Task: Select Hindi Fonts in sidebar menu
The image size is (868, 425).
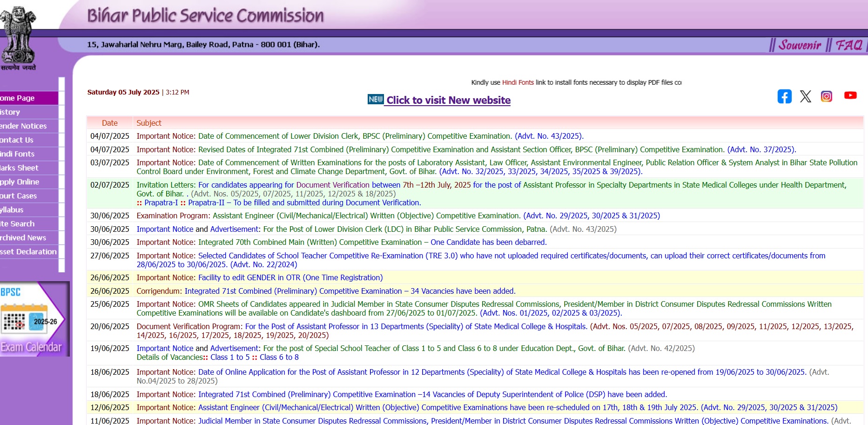Action: [x=29, y=154]
